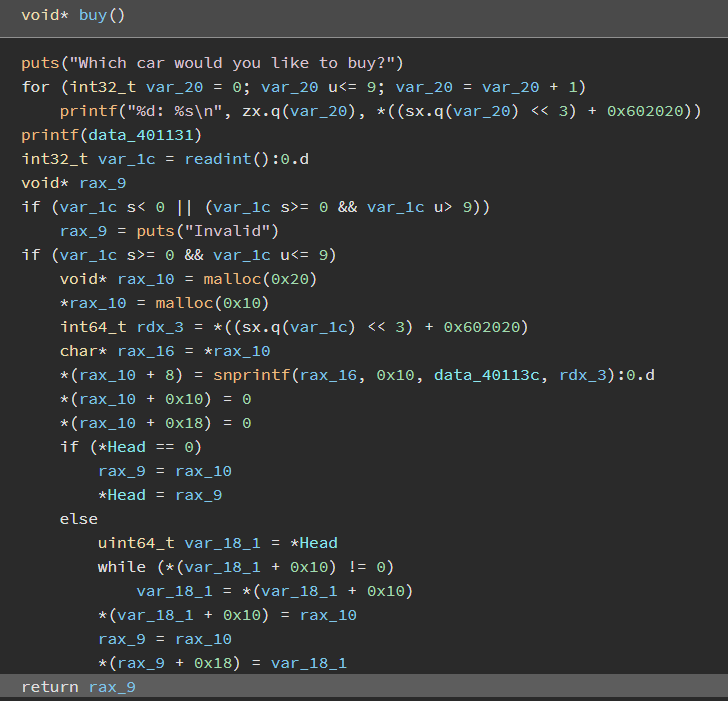Click the int64_t type keyword

tap(93, 327)
